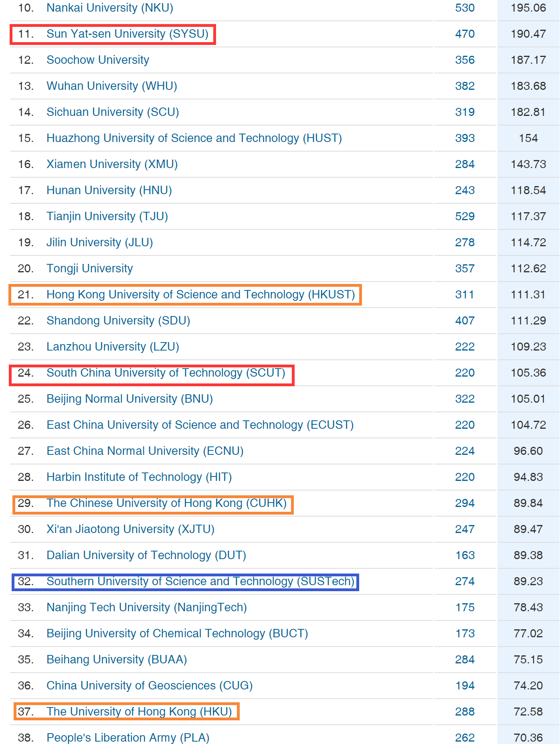Open Nanjing Tech University (NanjingTech) link
The height and width of the screenshot is (744, 560).
(147, 608)
